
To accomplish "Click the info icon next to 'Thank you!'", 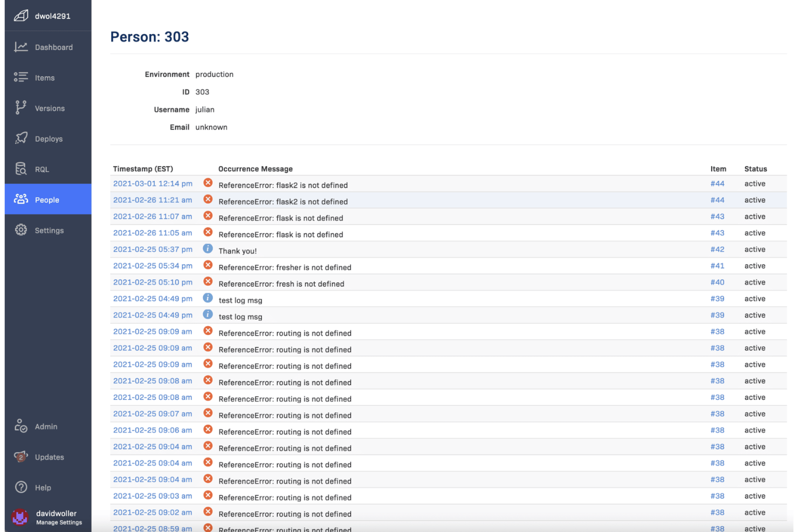I will 208,248.
